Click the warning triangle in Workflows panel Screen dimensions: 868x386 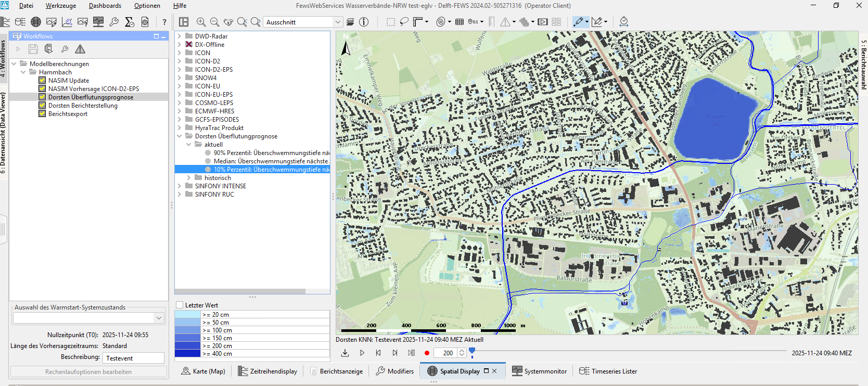click(x=80, y=49)
